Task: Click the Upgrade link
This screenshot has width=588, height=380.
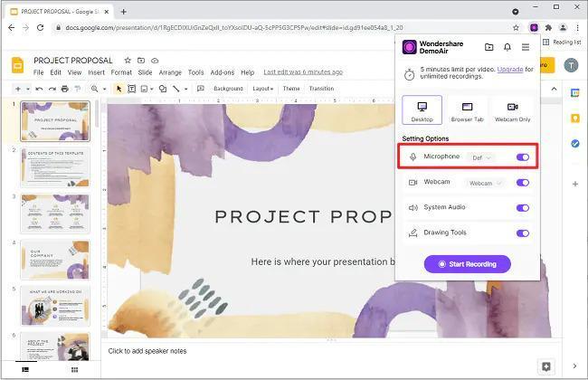Action: tap(510, 69)
